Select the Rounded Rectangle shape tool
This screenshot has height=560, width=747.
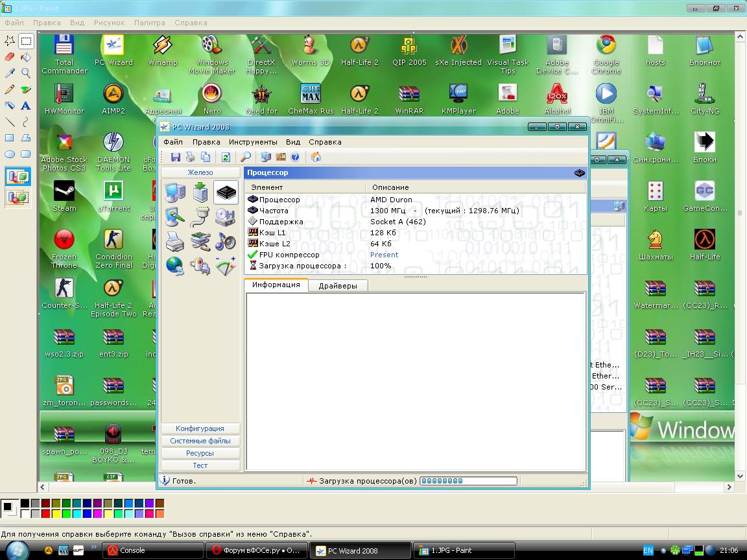click(26, 154)
